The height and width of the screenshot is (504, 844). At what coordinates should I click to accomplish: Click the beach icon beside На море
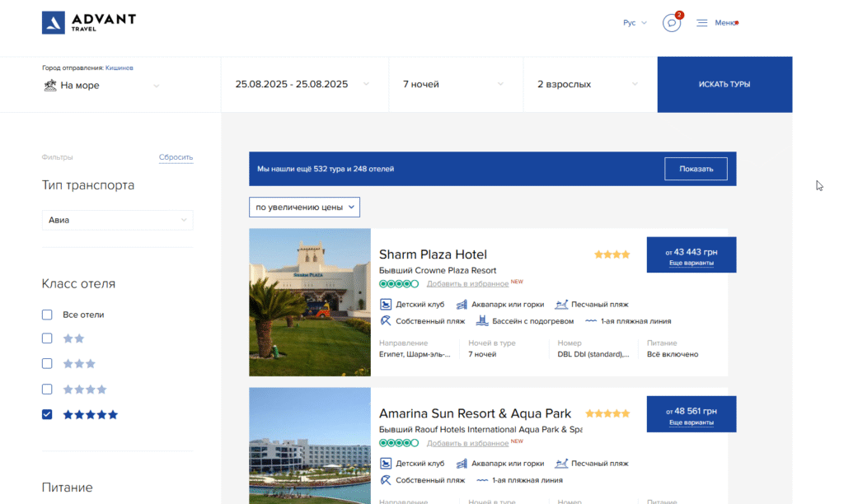[x=50, y=85]
